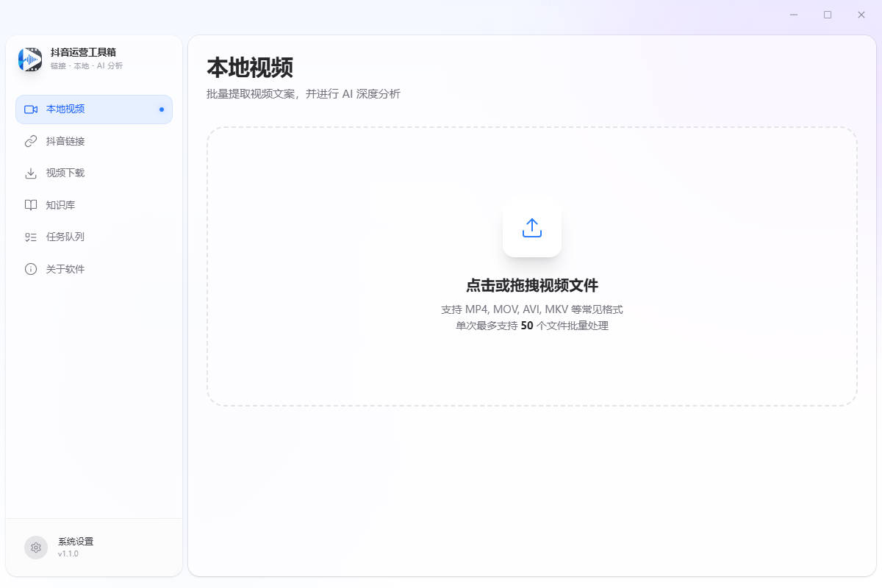This screenshot has height=588, width=882.
Task: Open 系统设置 at the sidebar bottom
Action: [x=94, y=548]
